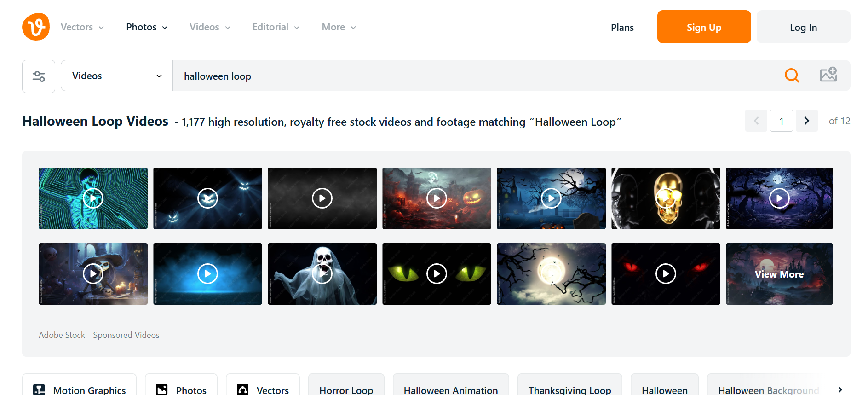Expand the Editorial navigation menu

click(x=276, y=27)
